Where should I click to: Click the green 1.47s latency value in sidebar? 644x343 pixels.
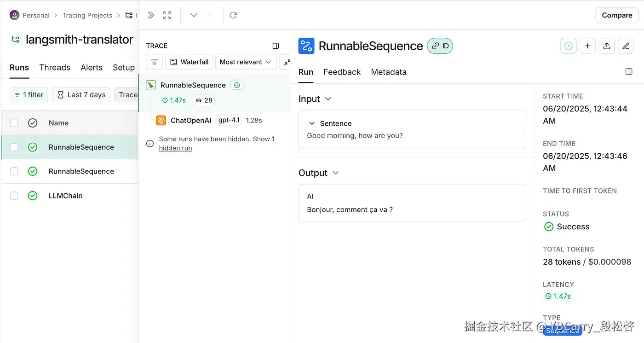click(x=558, y=296)
